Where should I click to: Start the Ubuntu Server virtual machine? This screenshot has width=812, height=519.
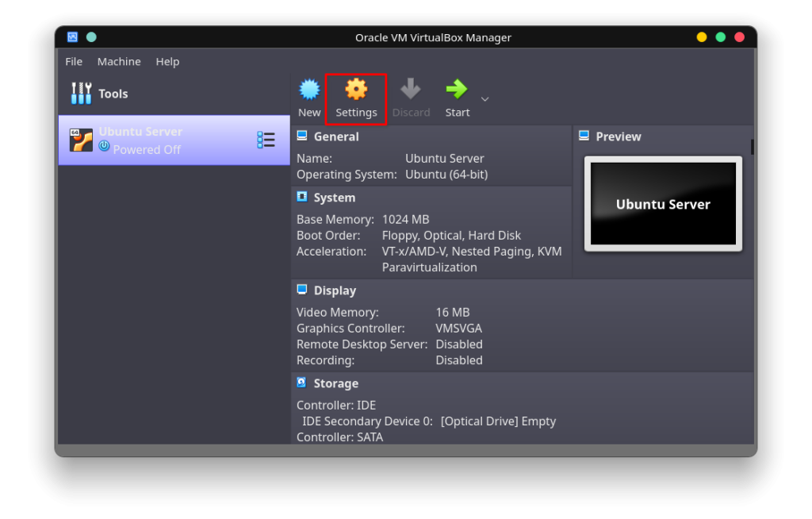click(x=457, y=90)
